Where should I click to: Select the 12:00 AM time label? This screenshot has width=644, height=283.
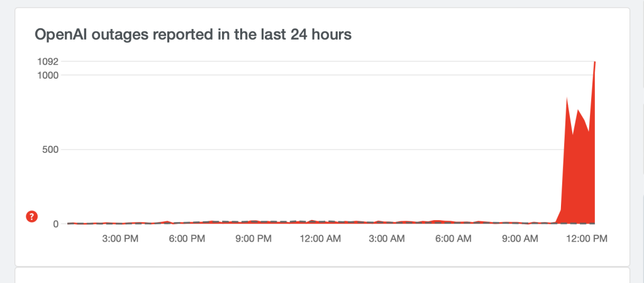[320, 239]
